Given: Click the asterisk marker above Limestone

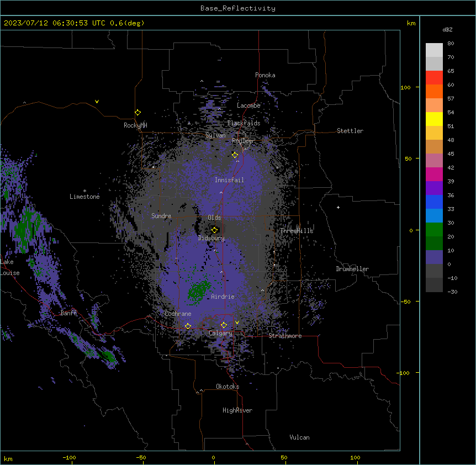Looking at the screenshot, I should pos(84,191).
